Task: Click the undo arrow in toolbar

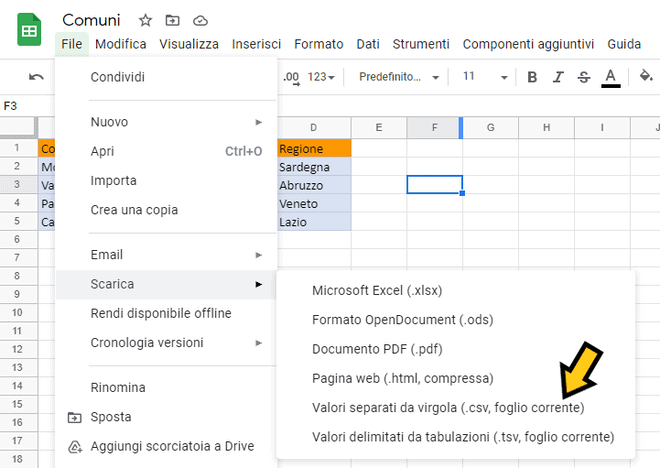Action: 36,77
